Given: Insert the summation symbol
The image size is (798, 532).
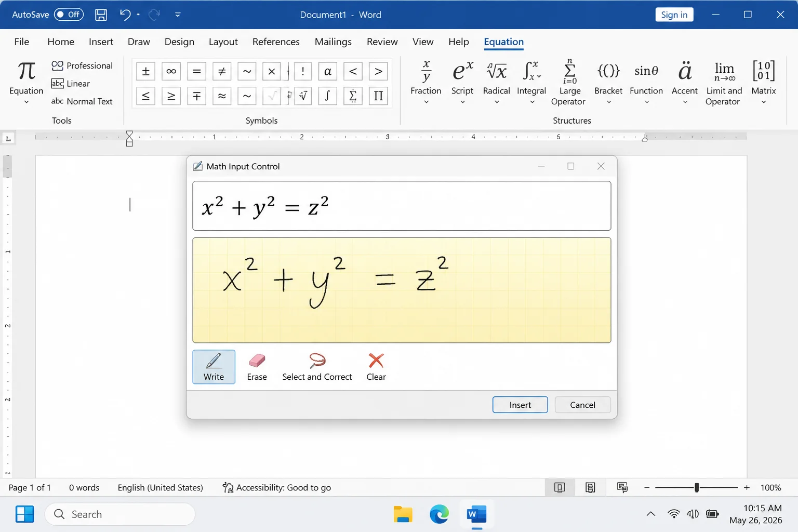Looking at the screenshot, I should pos(353,96).
